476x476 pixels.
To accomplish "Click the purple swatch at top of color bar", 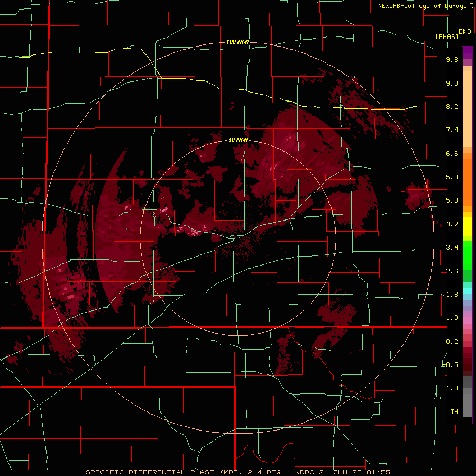I will coord(467,53).
